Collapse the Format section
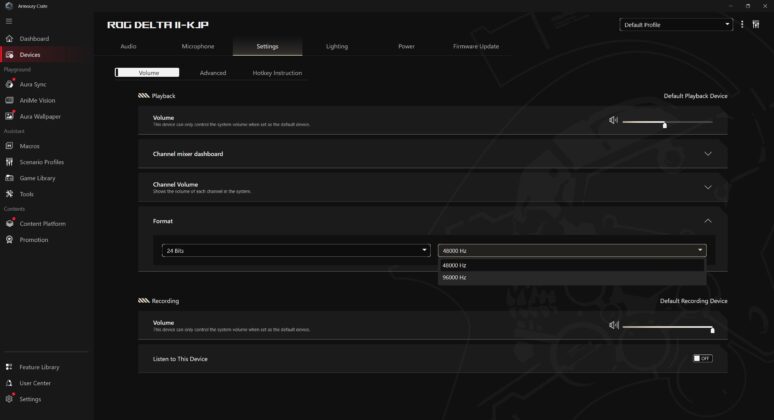Screen dimensions: 774x420 (x=708, y=221)
